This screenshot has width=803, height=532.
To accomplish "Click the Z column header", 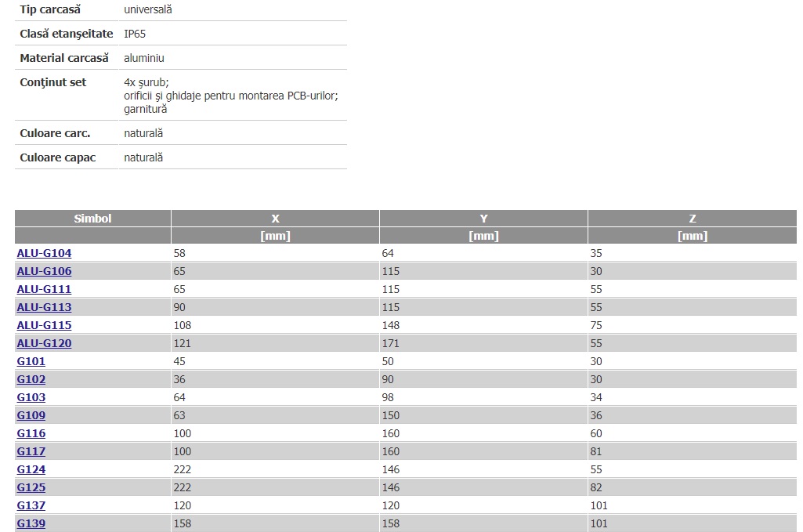I will pyautogui.click(x=693, y=219).
